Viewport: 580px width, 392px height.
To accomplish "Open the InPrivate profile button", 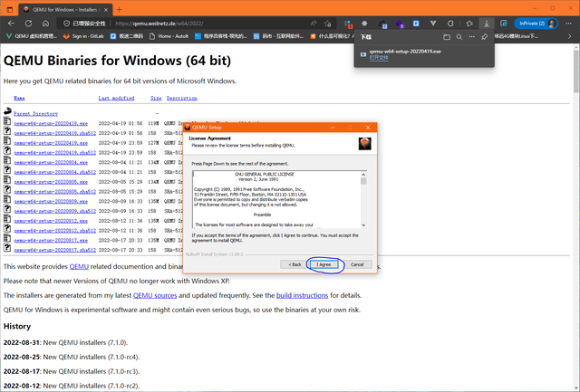I will 536,24.
